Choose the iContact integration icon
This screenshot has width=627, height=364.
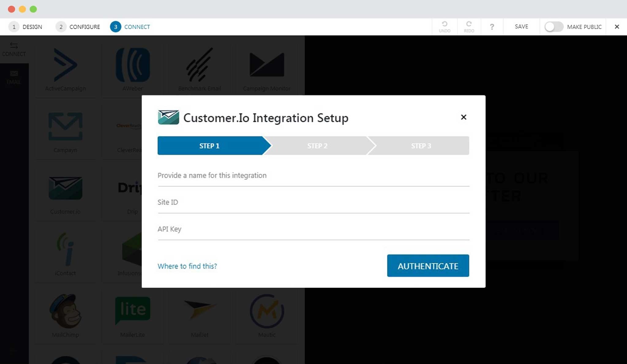[65, 249]
